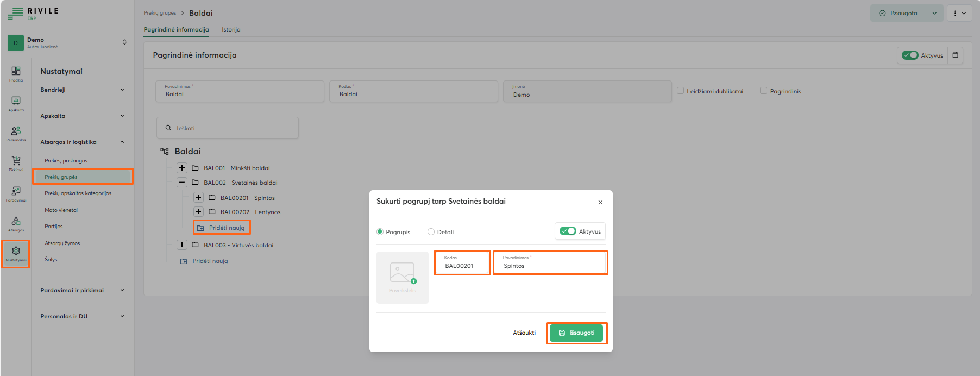The width and height of the screenshot is (980, 376).
Task: Enable the Pagrindinis checkbox
Action: click(763, 91)
